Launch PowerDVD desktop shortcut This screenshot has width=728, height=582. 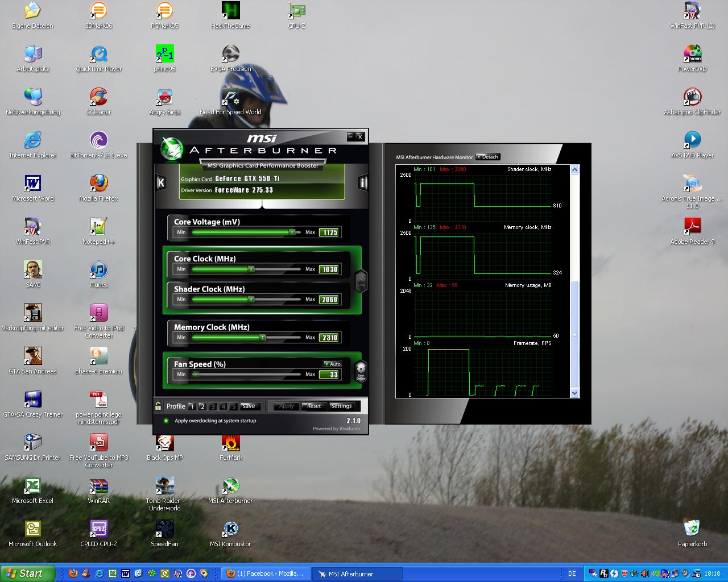click(x=692, y=59)
